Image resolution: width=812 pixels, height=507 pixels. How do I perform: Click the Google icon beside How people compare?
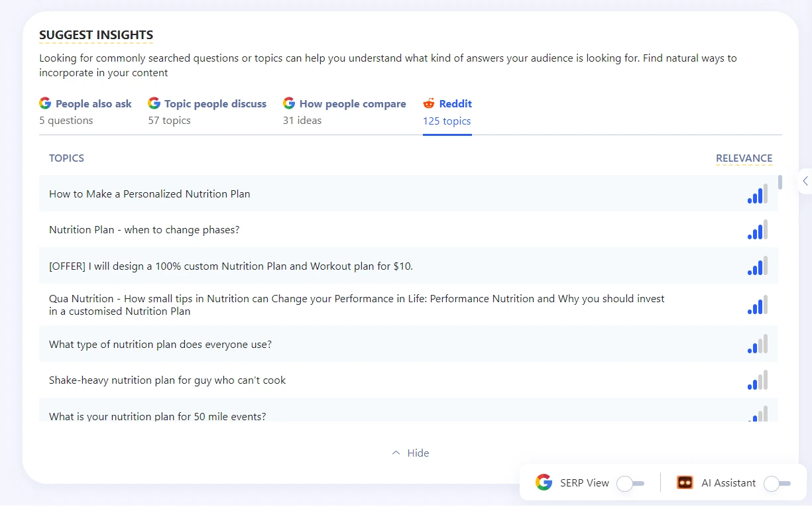point(289,103)
